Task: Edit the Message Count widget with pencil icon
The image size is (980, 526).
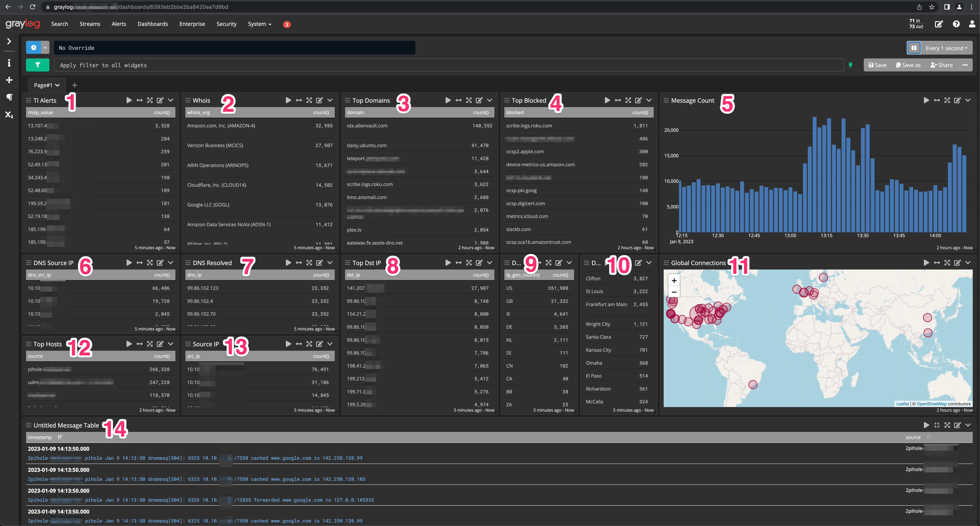Action: (957, 100)
